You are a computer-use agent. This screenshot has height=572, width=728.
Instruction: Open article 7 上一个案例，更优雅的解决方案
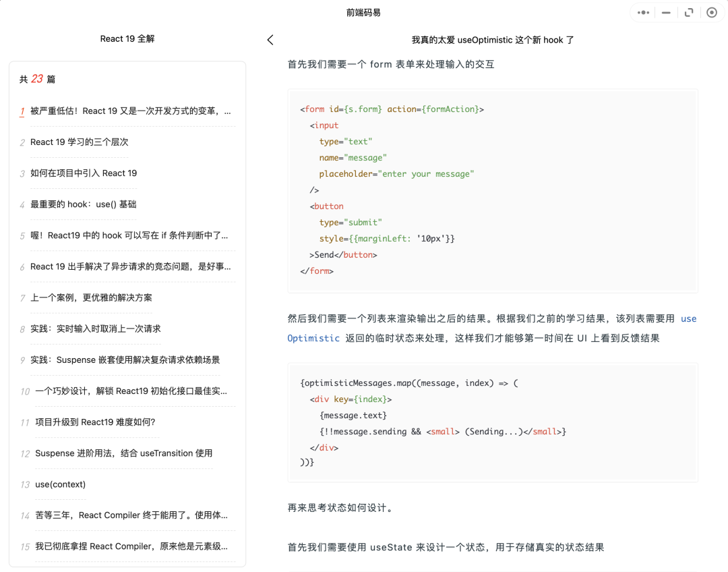coord(91,298)
